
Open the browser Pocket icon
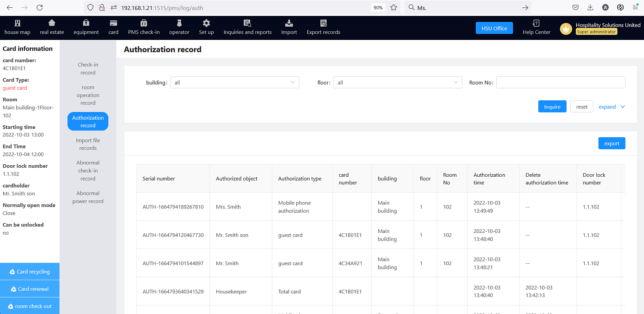pyautogui.click(x=575, y=8)
